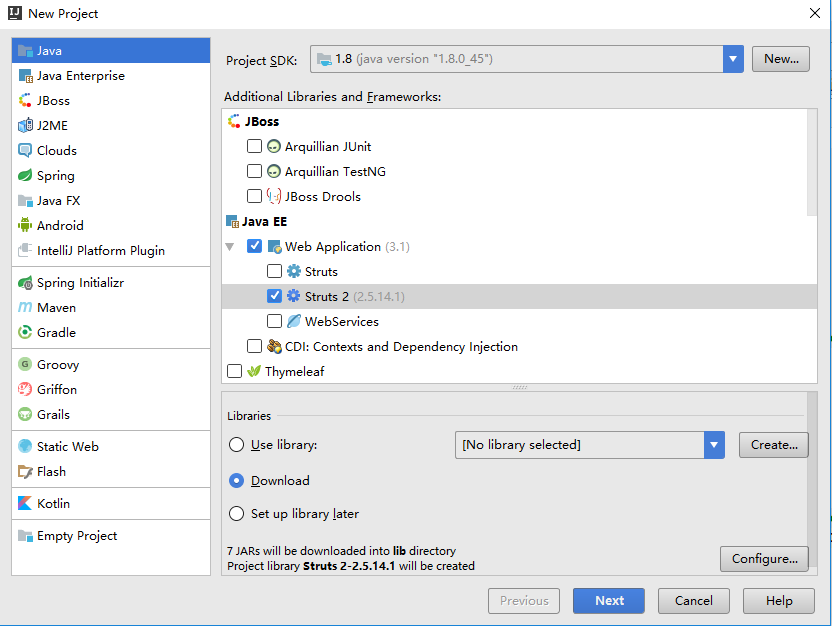Click the Gradle icon
Screen dimensions: 832x626
tap(25, 333)
